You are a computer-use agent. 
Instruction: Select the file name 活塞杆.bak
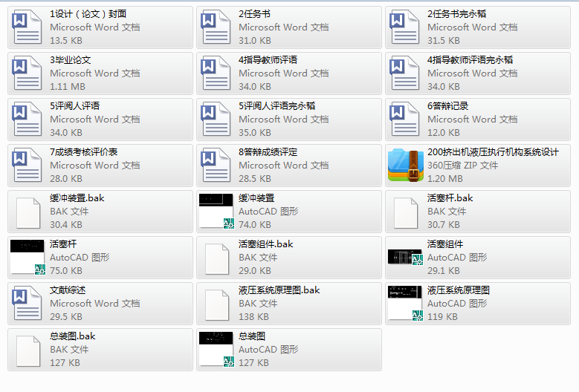pyautogui.click(x=450, y=198)
